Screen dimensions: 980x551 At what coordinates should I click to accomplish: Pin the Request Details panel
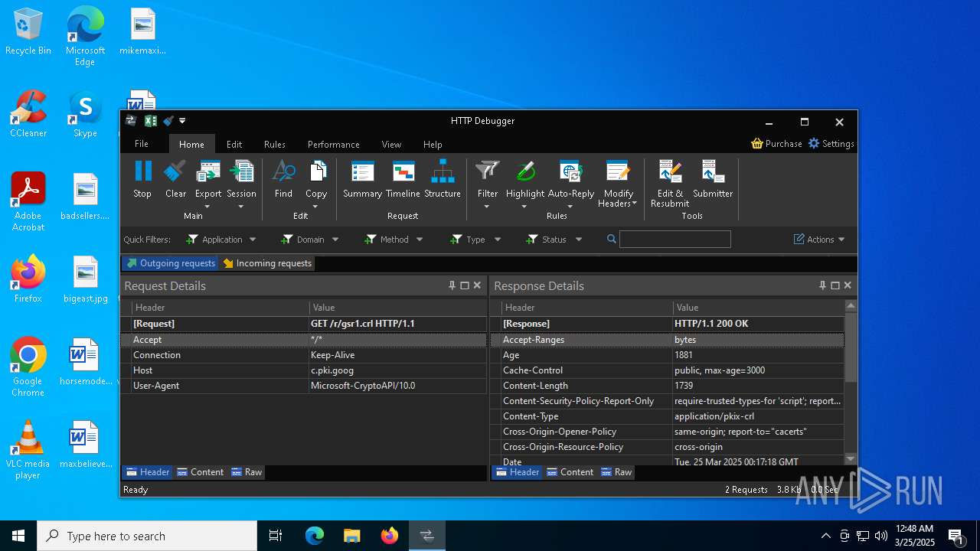(452, 285)
